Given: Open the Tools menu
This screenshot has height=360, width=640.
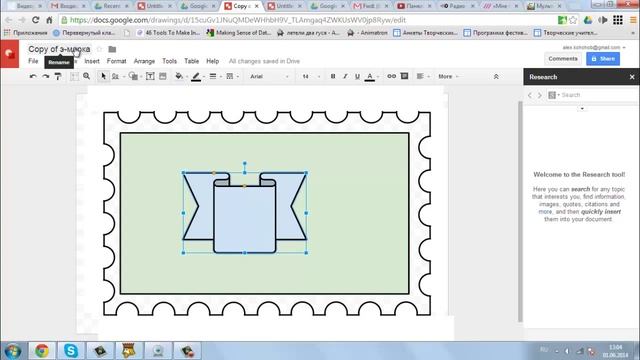Looking at the screenshot, I should pyautogui.click(x=169, y=61).
